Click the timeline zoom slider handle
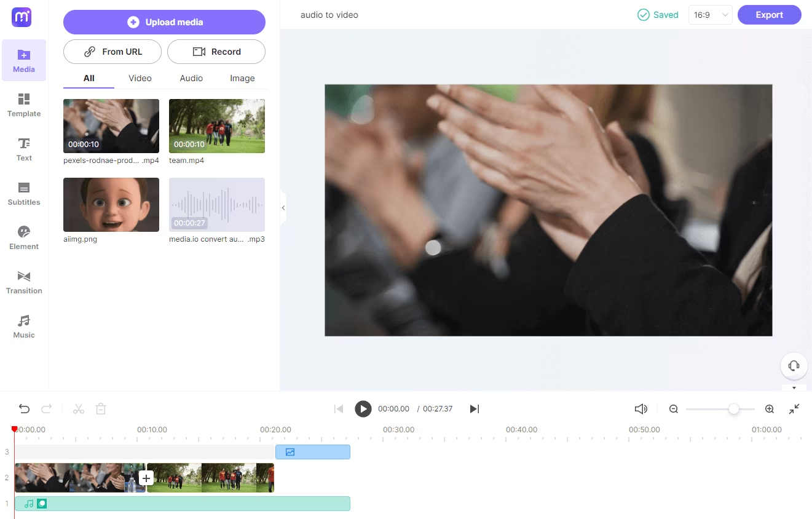Viewport: 812px width, 519px height. [x=733, y=409]
